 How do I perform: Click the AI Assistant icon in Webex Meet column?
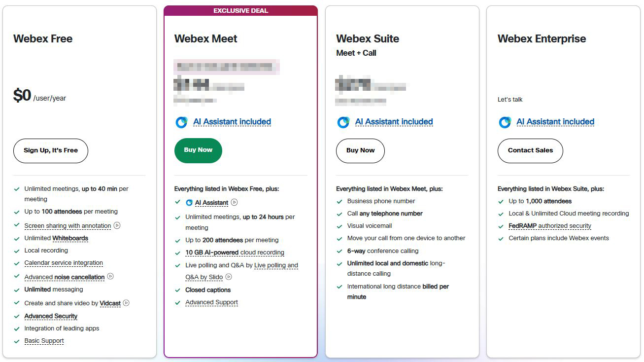[181, 122]
